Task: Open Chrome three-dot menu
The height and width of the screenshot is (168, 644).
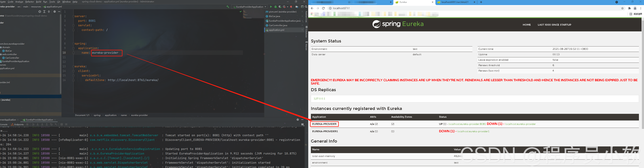Action: pos(641,8)
